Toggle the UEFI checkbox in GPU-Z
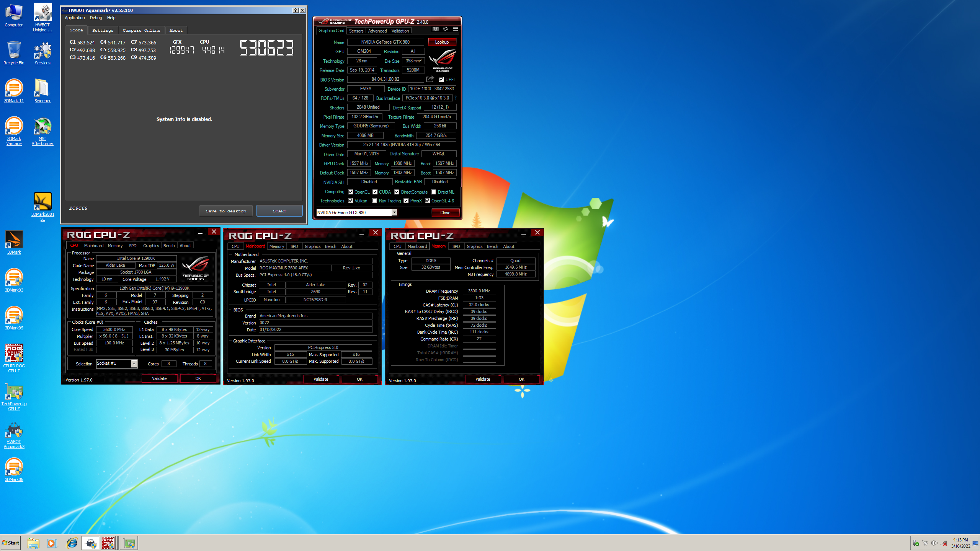980x551 pixels. (441, 80)
